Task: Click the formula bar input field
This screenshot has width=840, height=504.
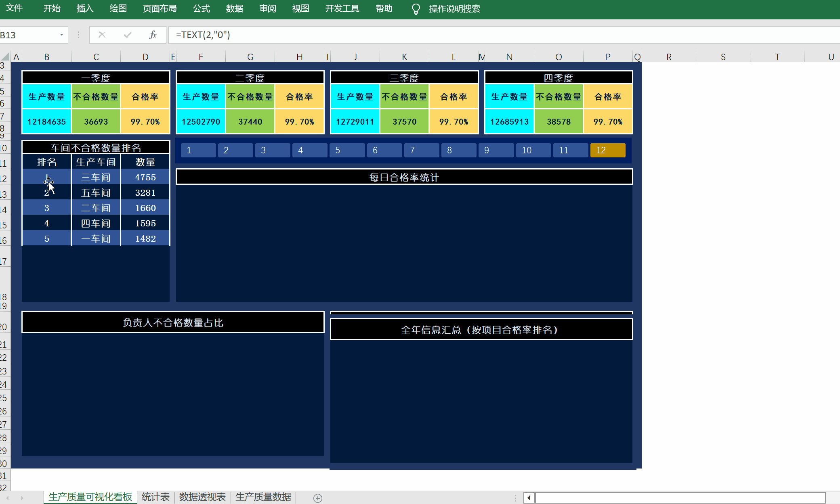Action: coord(485,35)
